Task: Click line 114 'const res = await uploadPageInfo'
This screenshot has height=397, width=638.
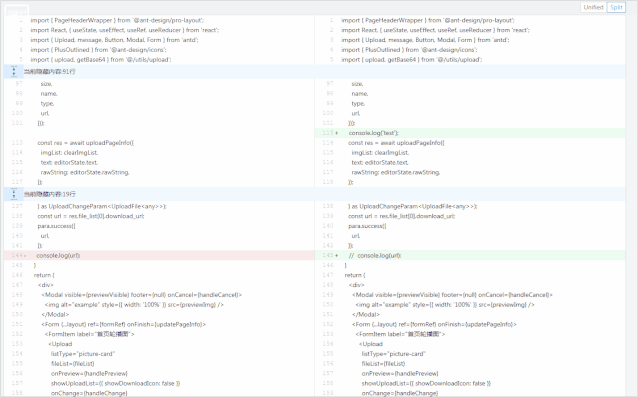Action: pos(396,143)
